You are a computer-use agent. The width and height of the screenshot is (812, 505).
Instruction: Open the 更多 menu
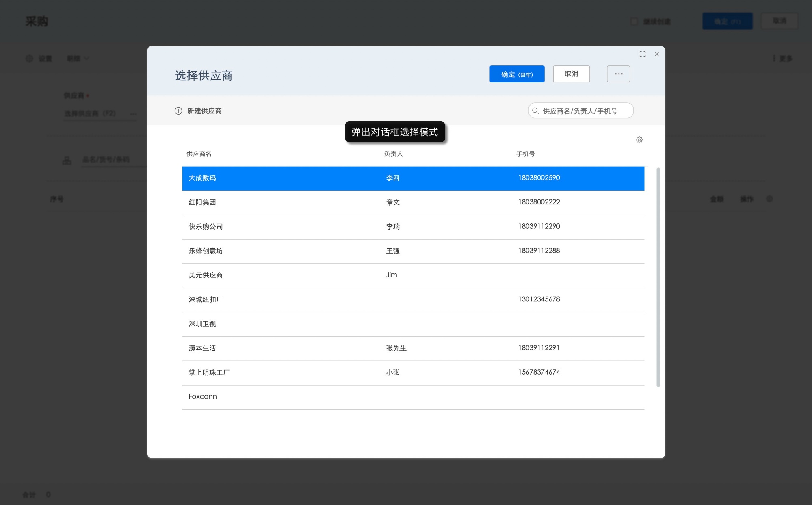pyautogui.click(x=782, y=58)
